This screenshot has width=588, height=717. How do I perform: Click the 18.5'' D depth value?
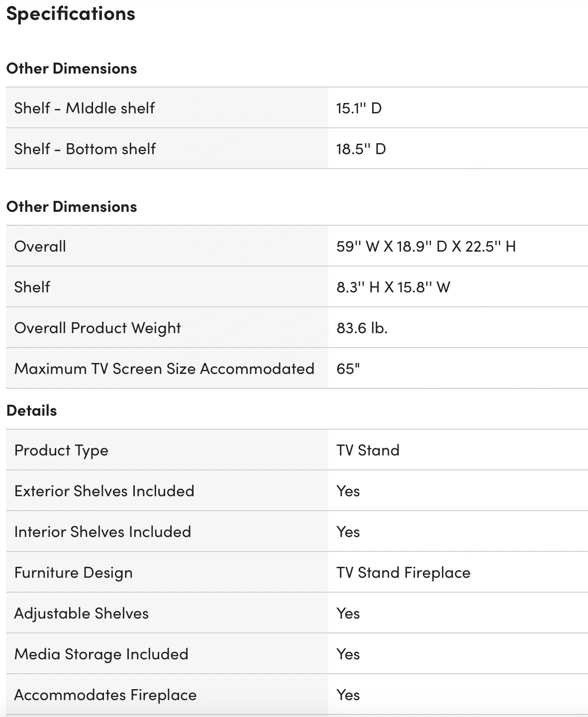click(x=361, y=149)
